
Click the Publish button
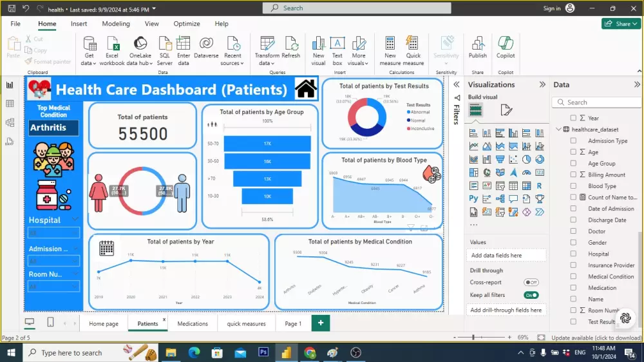click(478, 47)
